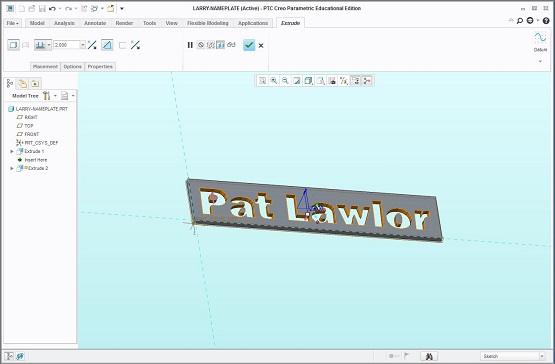Toggle the Thicken Sketch option
This screenshot has width=555, height=364.
122,45
